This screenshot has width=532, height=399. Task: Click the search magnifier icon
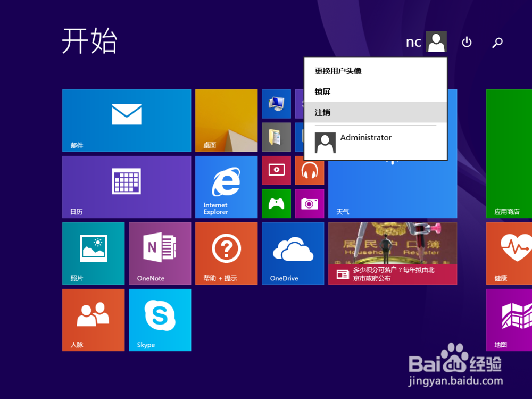(x=497, y=43)
